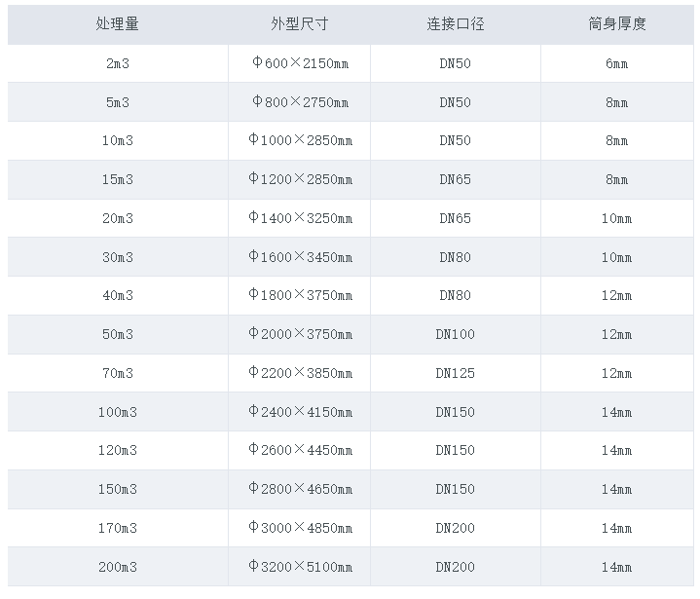Select the 70m3 capacity cell
The image size is (700, 599).
click(117, 373)
